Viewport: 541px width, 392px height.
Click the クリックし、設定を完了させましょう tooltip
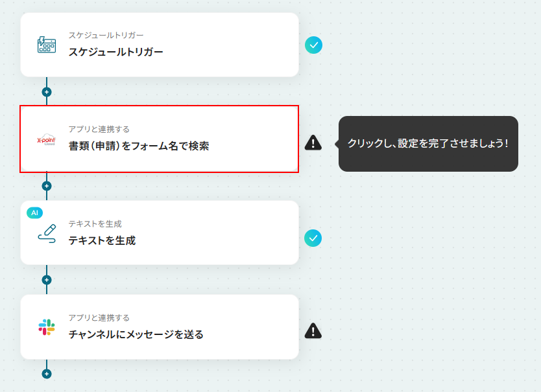[x=428, y=144]
